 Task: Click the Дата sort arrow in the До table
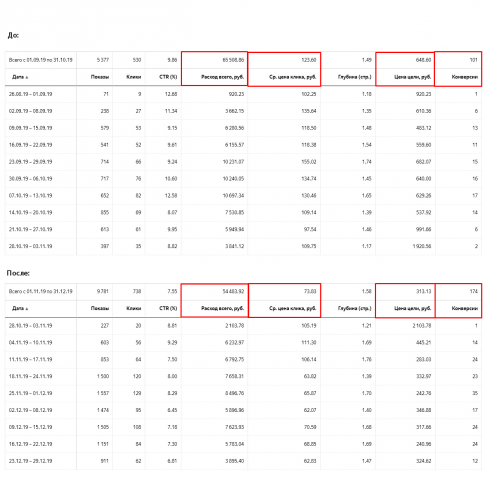tap(27, 78)
